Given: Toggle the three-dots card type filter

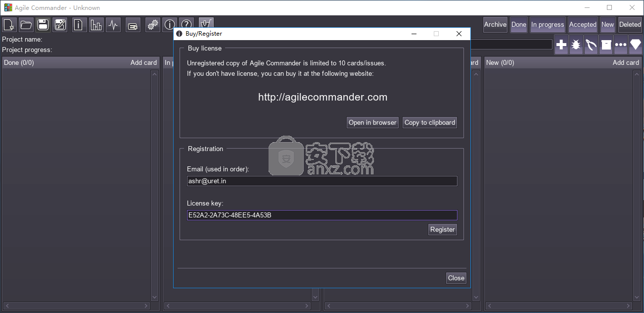Looking at the screenshot, I should click(621, 45).
